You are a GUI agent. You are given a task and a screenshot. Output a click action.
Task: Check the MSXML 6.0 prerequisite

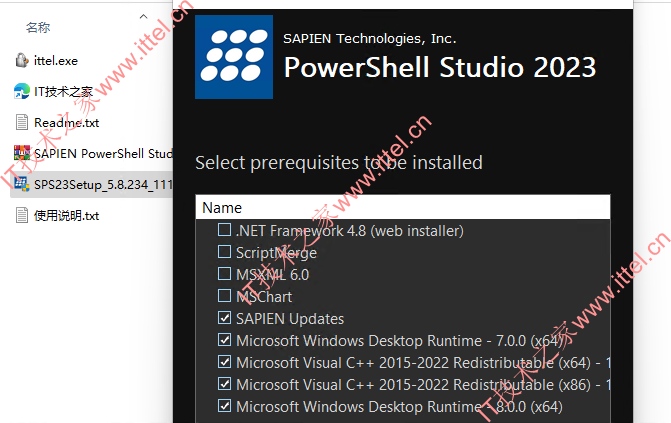point(224,274)
